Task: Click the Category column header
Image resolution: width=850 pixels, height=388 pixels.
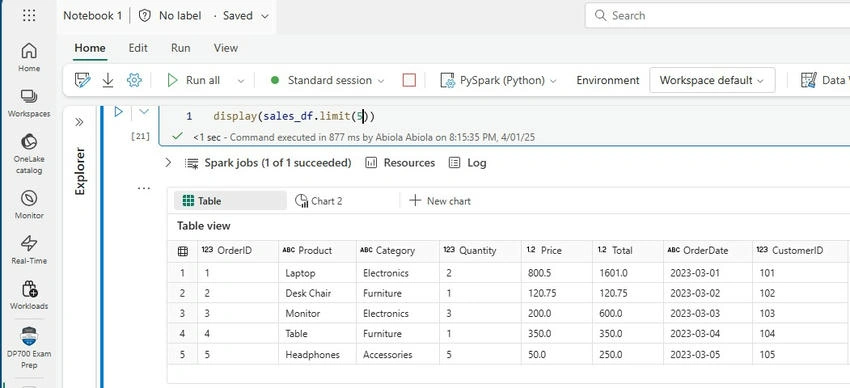Action: pyautogui.click(x=398, y=250)
